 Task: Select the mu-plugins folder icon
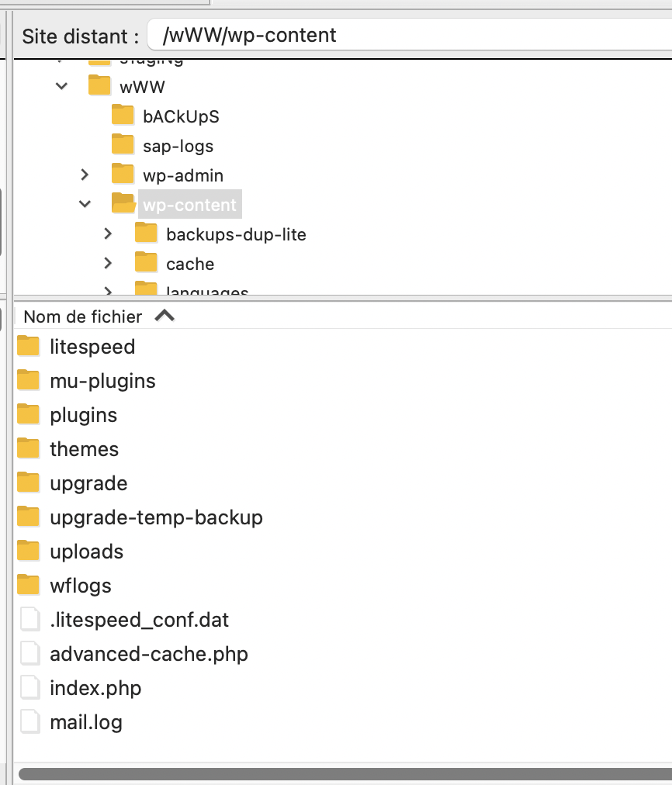[28, 380]
